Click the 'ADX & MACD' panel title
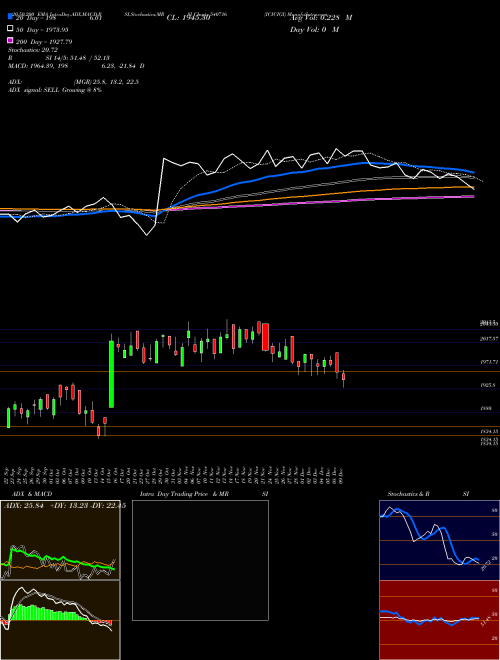Screen dimensions: 500x660 [32, 494]
